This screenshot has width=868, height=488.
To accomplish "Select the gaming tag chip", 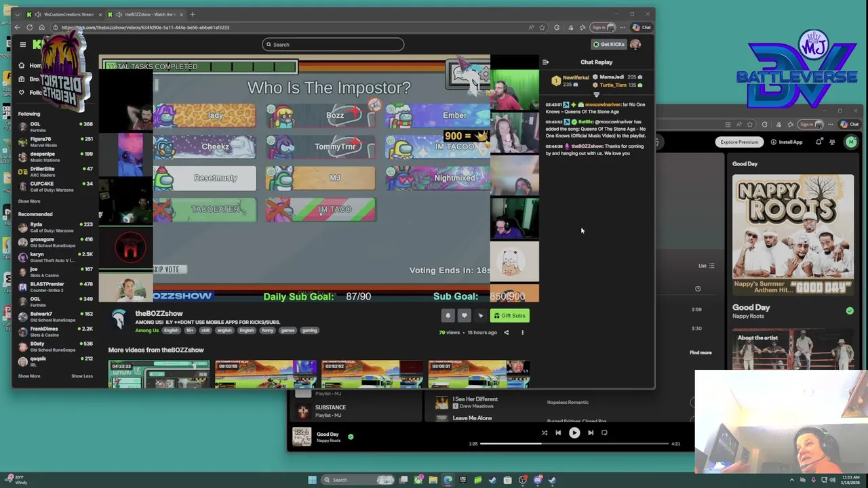I will (x=309, y=331).
